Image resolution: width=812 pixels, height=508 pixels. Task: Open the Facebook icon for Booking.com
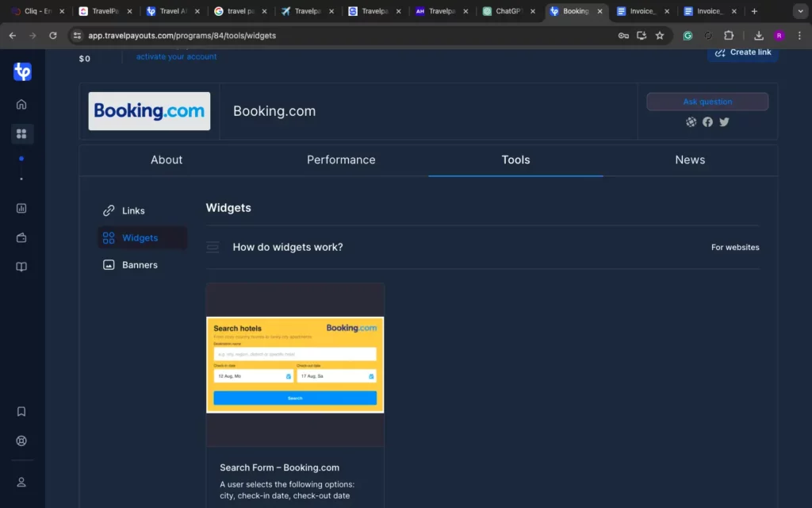[707, 121]
